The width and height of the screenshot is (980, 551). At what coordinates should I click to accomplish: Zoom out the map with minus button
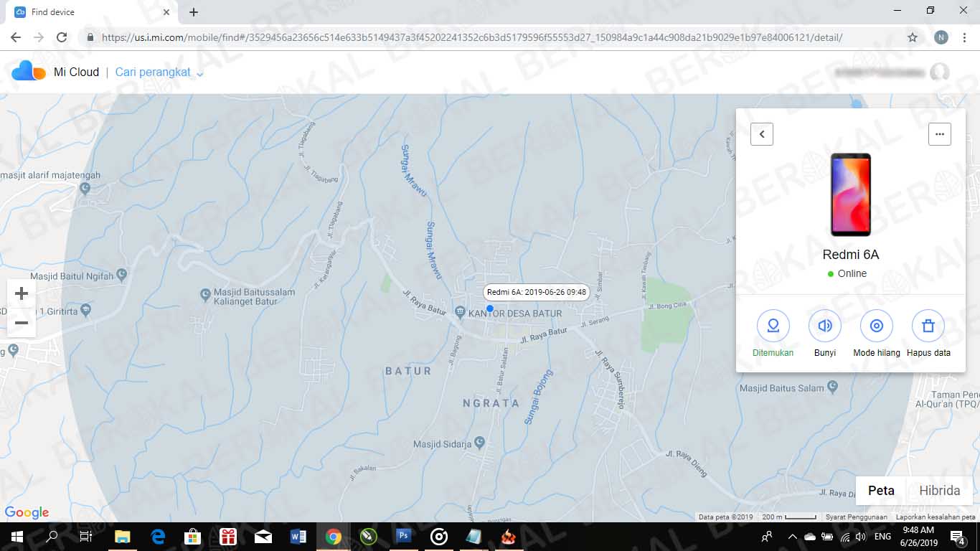[22, 323]
